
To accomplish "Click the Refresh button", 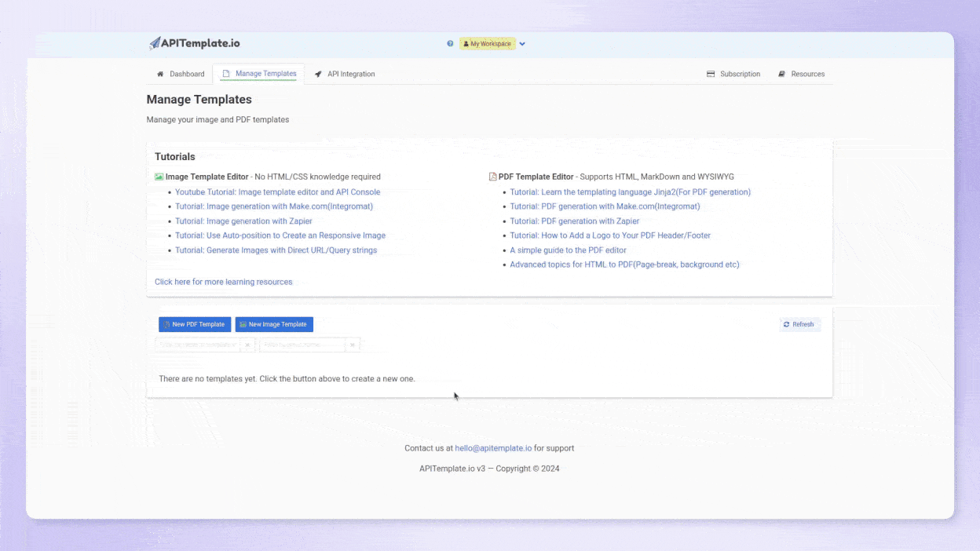I will tap(799, 324).
